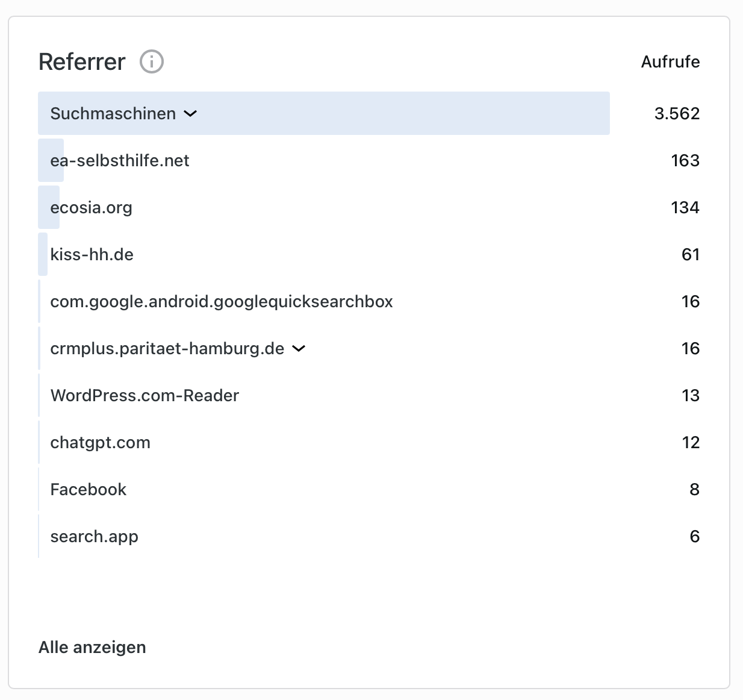Click the 134 count for ecosia.org
This screenshot has width=743, height=700.
[x=685, y=208]
